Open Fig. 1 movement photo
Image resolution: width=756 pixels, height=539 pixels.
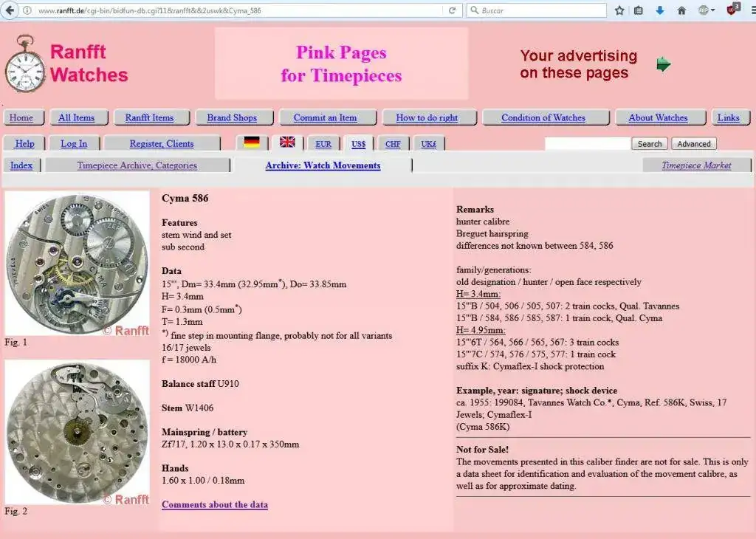(77, 264)
